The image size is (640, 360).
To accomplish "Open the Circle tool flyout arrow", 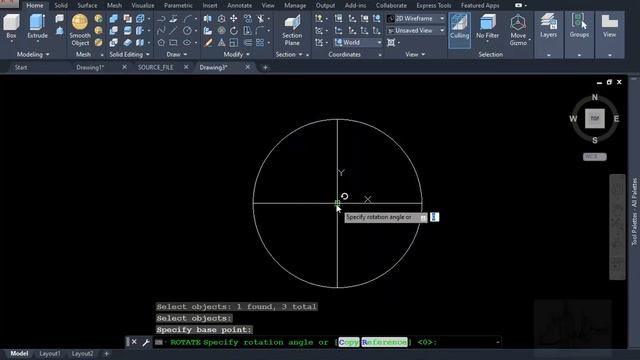I will (x=195, y=31).
